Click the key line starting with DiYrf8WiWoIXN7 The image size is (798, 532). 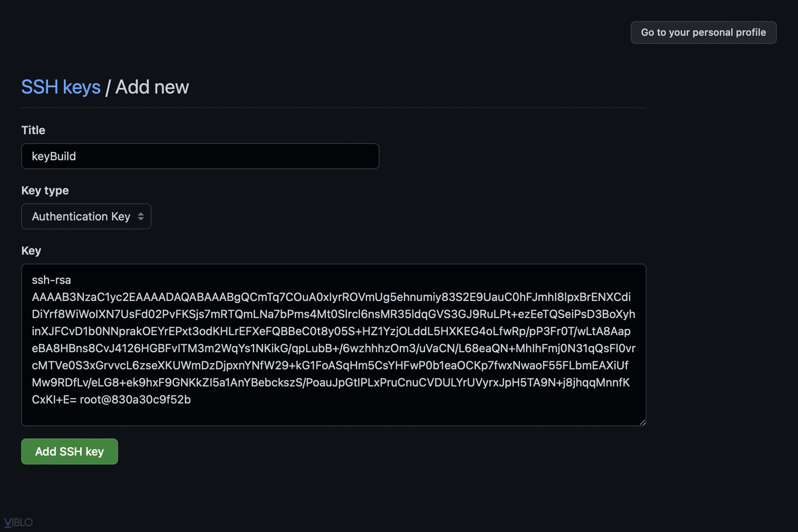point(333,314)
